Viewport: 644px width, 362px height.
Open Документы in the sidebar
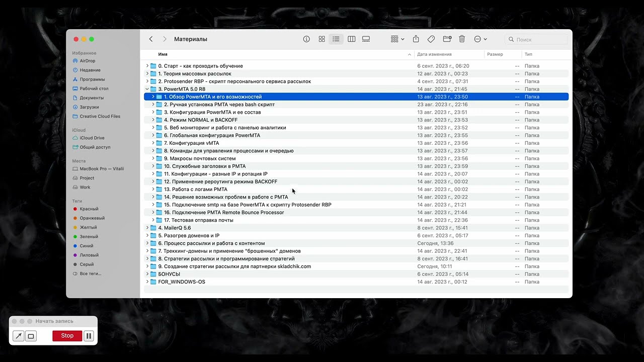click(92, 98)
